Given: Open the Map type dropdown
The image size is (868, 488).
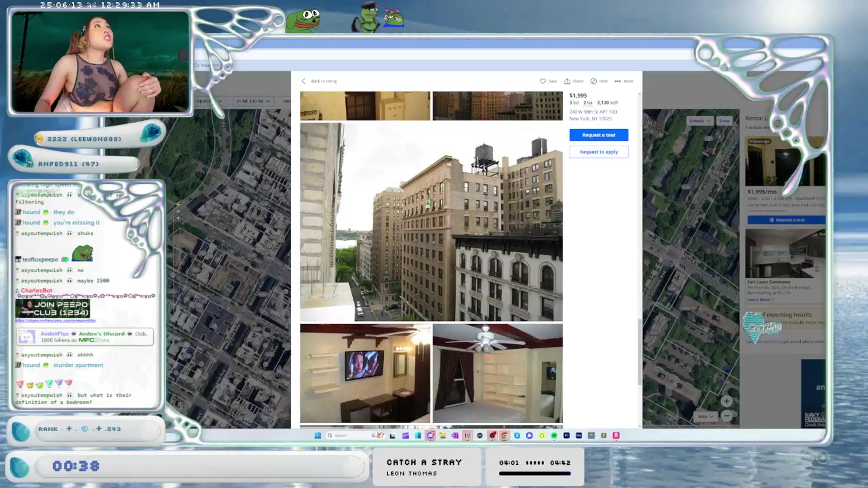Looking at the screenshot, I should click(x=705, y=417).
